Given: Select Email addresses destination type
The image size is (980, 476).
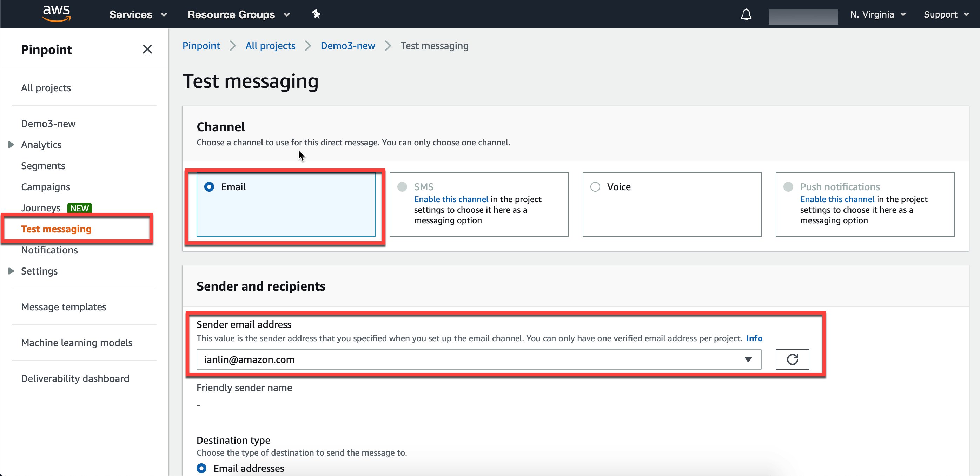Looking at the screenshot, I should 201,468.
